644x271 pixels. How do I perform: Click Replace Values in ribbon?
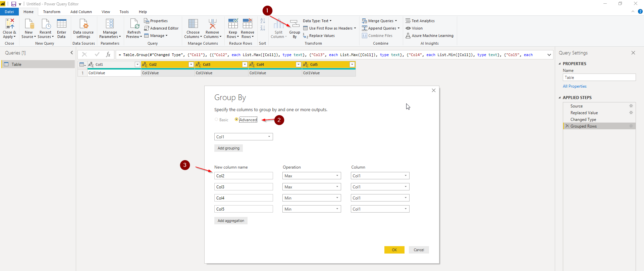(319, 36)
